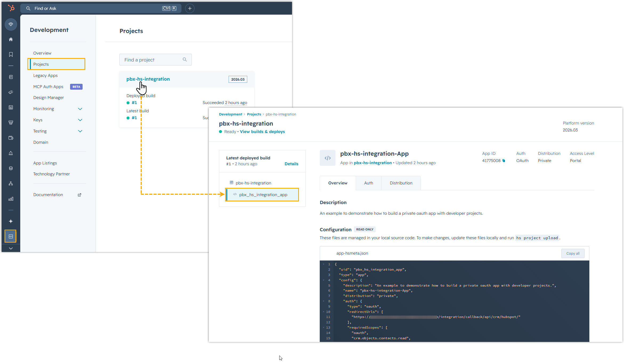Click View builds & deploys link

click(262, 132)
